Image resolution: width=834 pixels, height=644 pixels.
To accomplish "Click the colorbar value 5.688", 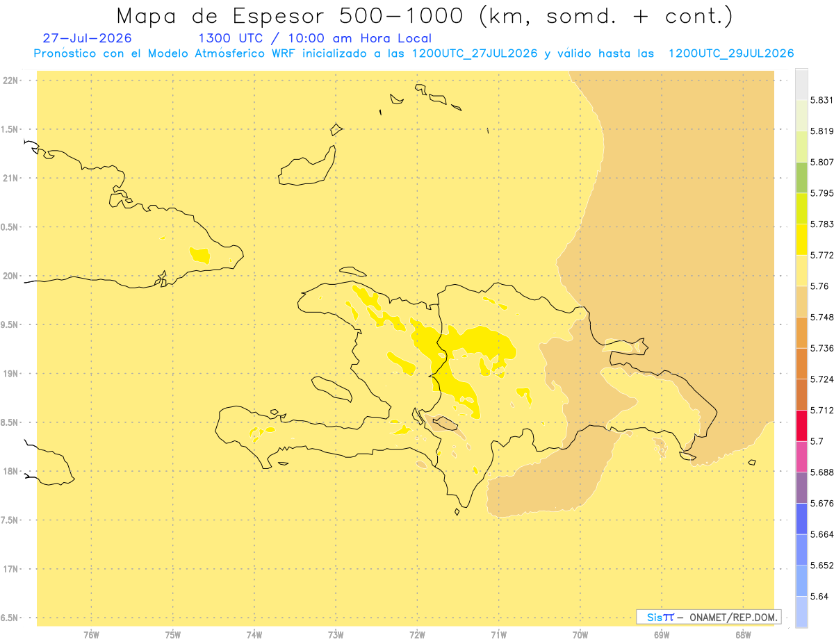I will click(x=821, y=472).
